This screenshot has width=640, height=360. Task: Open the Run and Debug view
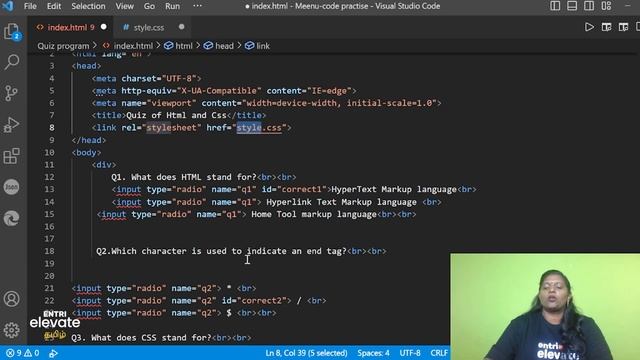11,124
